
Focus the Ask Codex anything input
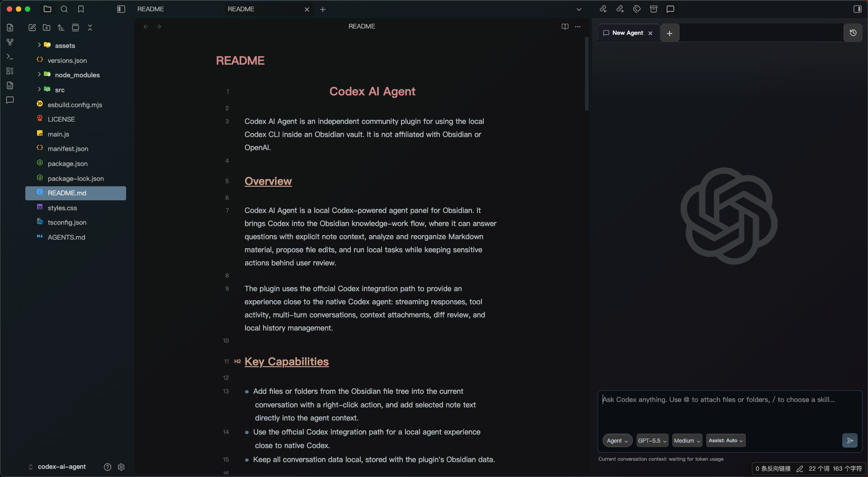[x=730, y=411]
